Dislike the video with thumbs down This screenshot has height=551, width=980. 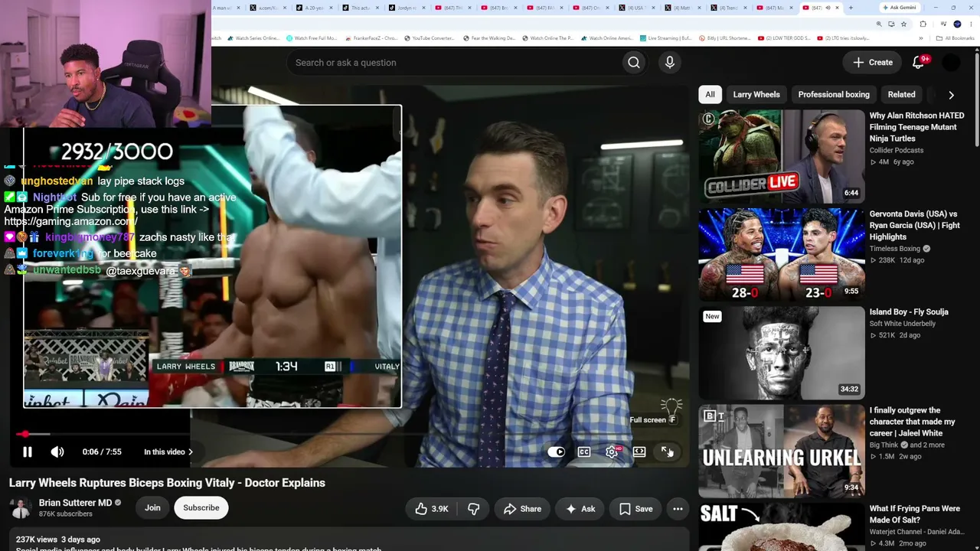474,509
